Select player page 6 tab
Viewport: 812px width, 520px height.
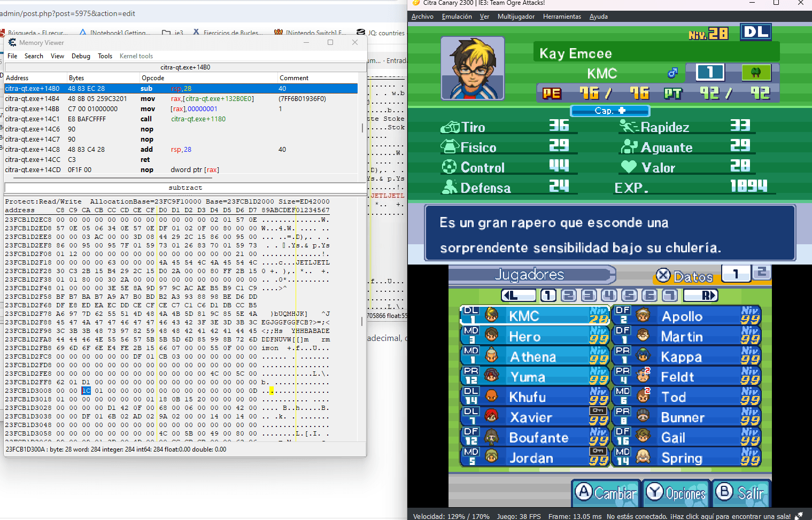click(650, 296)
